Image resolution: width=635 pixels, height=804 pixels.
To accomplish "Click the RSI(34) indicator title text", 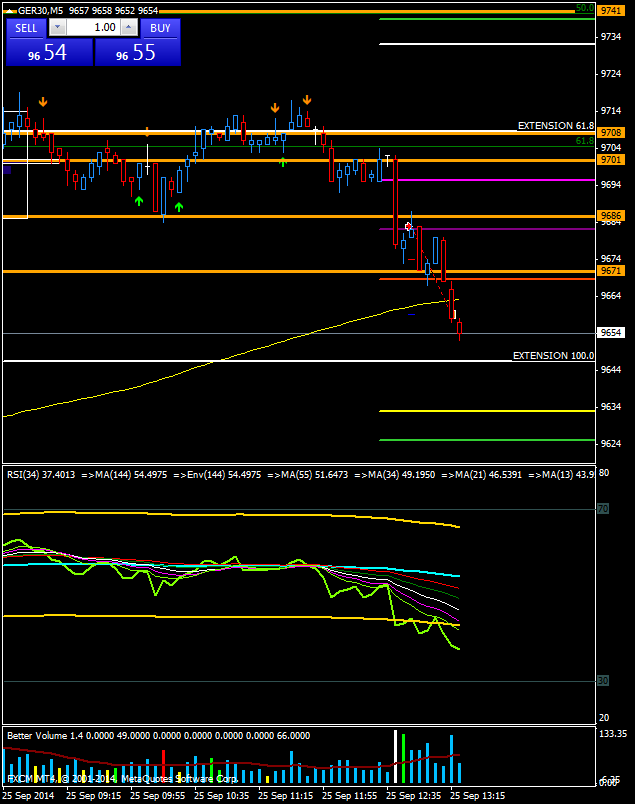I will click(40, 474).
